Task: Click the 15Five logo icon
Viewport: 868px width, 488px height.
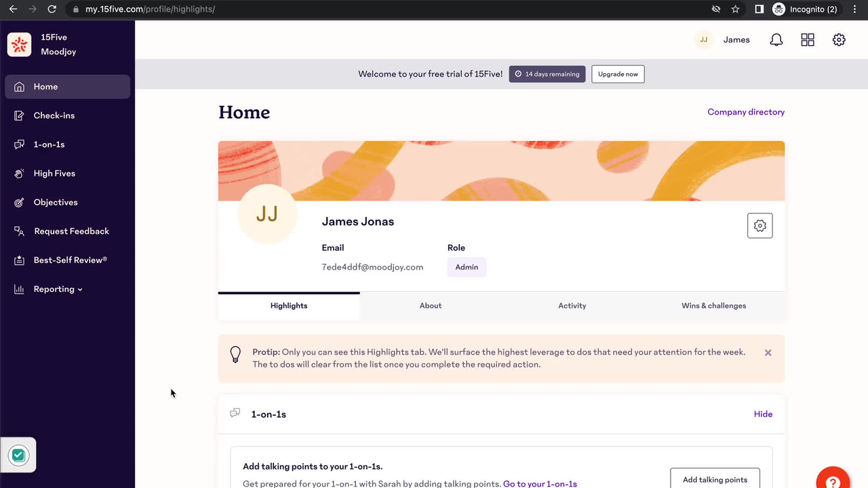Action: pos(19,45)
